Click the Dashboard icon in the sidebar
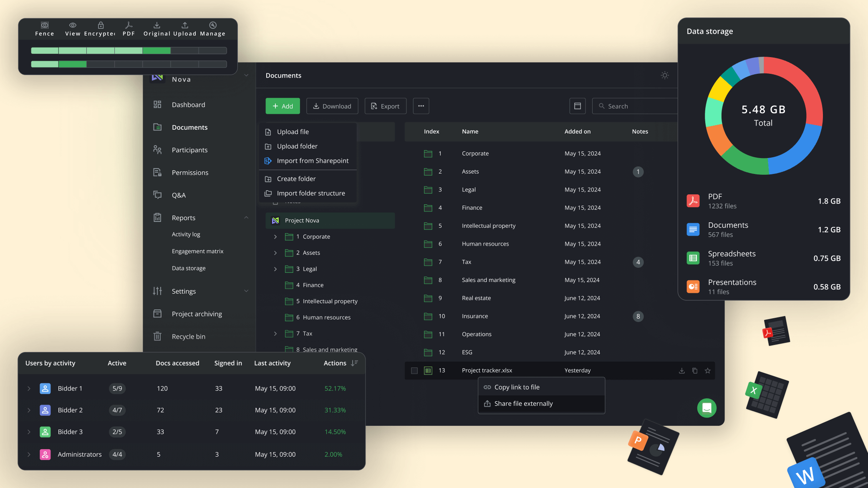 [157, 105]
